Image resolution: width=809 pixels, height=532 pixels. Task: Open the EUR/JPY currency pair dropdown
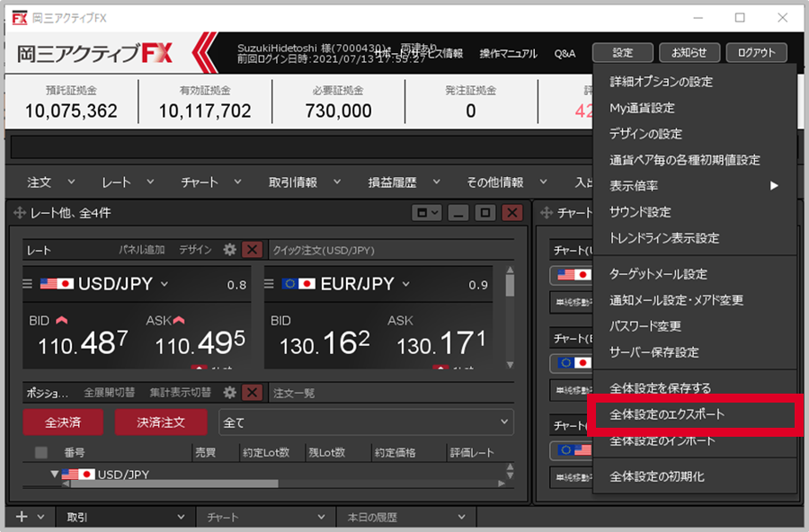[406, 284]
